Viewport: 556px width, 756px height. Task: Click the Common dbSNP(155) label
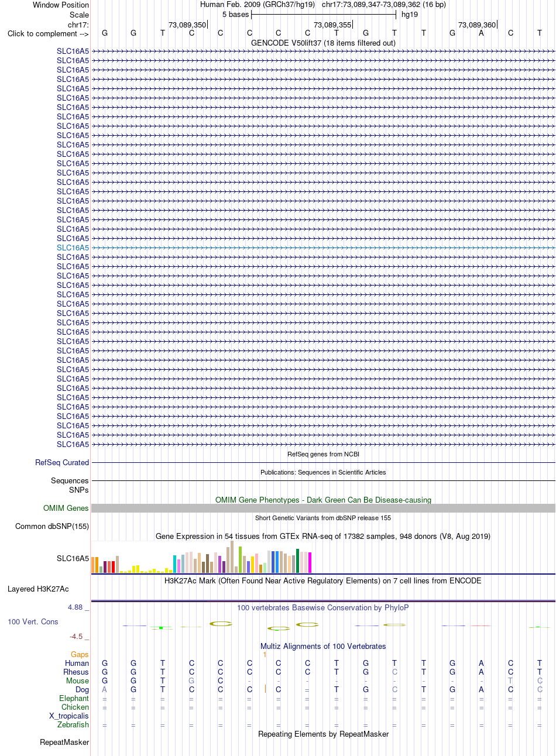(52, 527)
